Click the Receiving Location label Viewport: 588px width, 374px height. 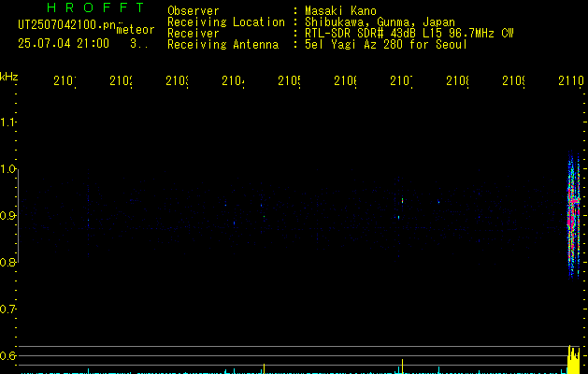pos(226,22)
